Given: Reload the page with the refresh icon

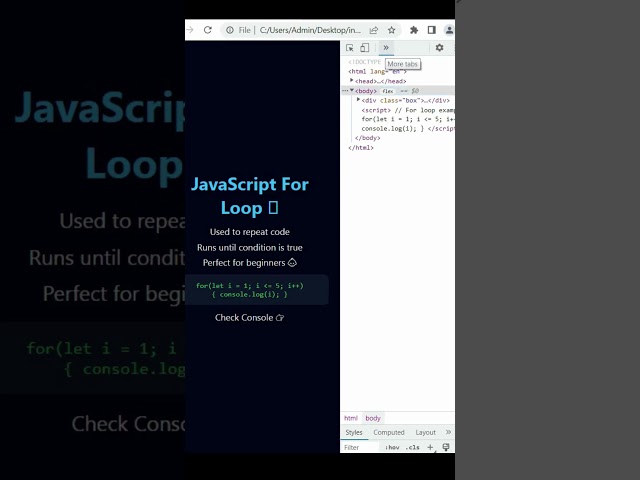Looking at the screenshot, I should (208, 30).
